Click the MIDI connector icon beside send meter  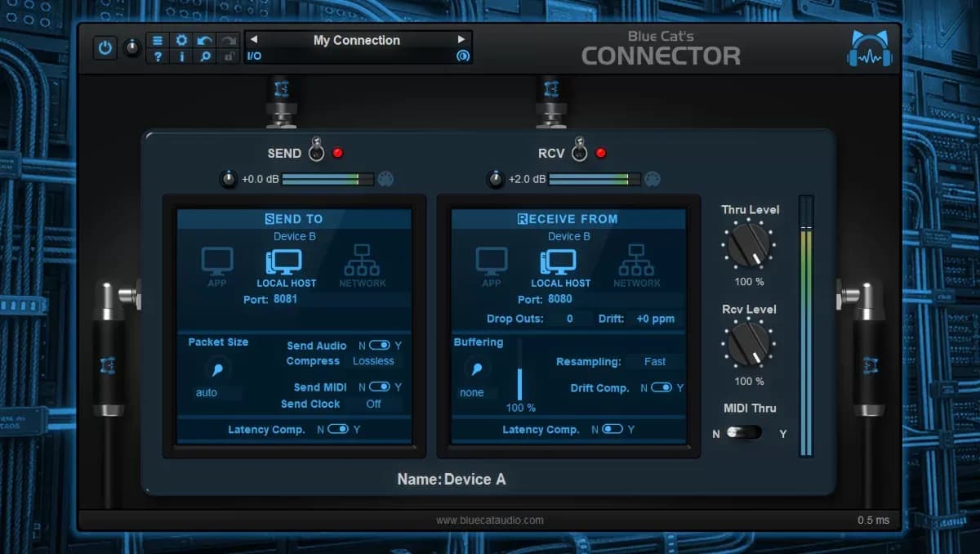[x=385, y=179]
